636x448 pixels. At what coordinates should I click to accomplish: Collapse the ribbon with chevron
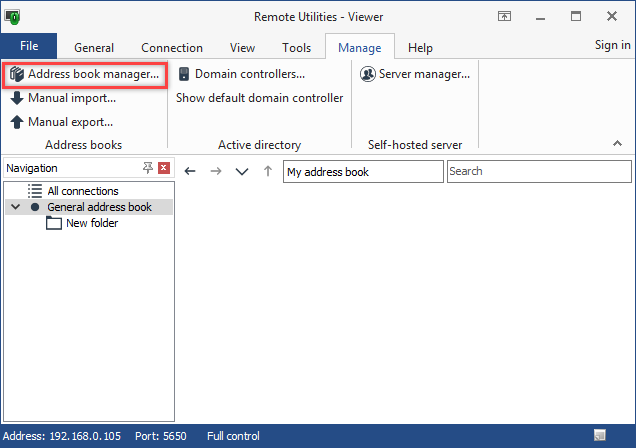click(x=617, y=145)
